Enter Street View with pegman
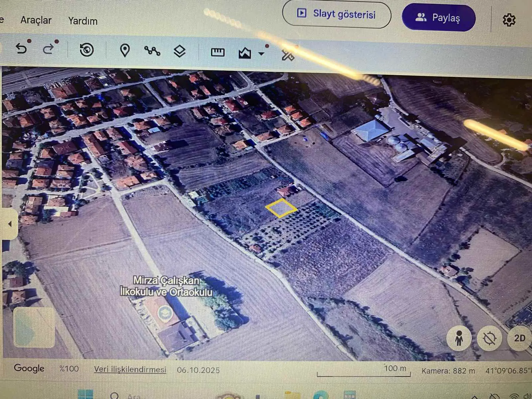 459,338
